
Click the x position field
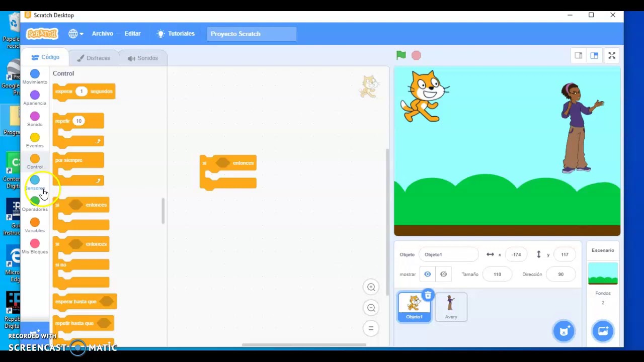tap(516, 254)
